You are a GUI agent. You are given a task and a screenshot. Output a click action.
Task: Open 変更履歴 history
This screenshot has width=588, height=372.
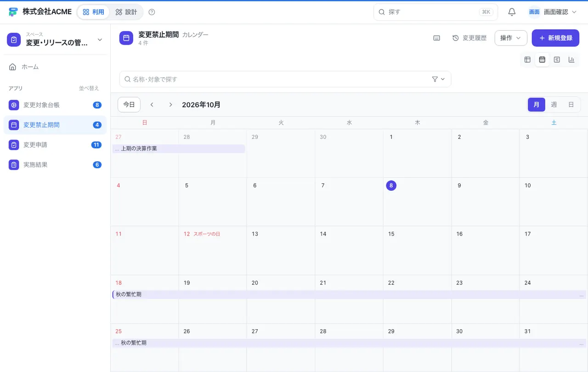click(469, 38)
